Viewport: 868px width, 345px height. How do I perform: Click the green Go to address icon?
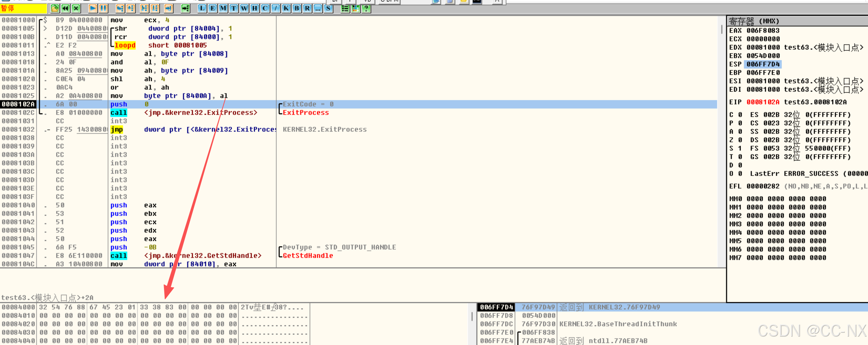[x=185, y=8]
